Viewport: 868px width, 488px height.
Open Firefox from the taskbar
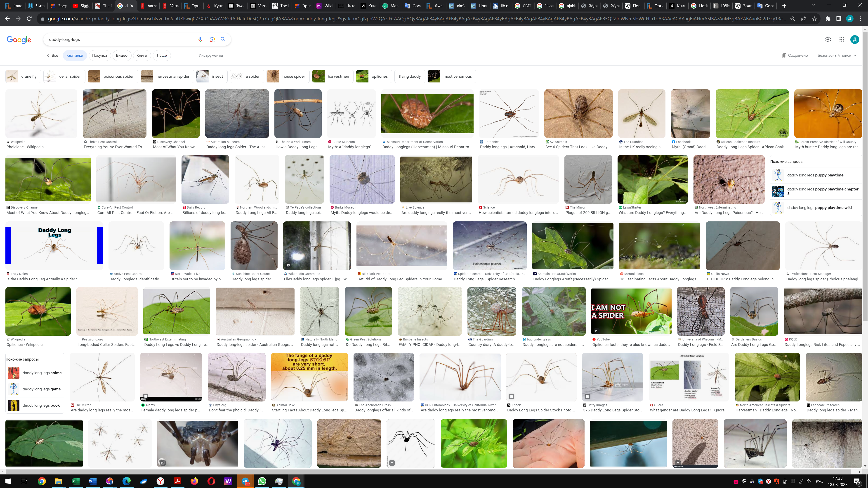194,481
